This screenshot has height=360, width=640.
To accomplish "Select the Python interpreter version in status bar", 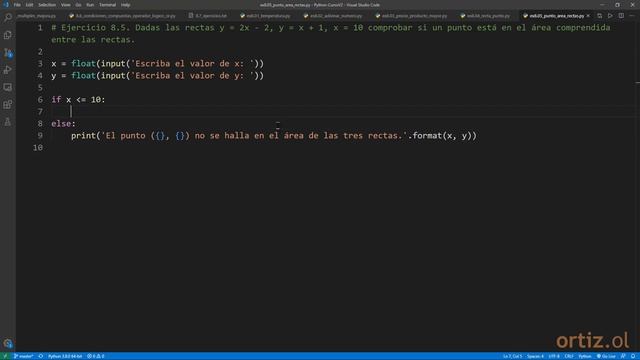I will 65,356.
